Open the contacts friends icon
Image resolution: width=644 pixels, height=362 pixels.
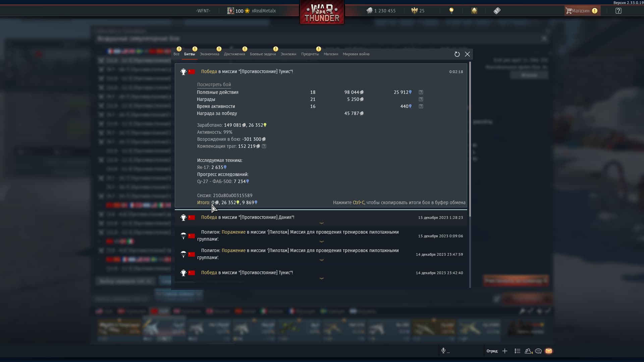pyautogui.click(x=528, y=351)
